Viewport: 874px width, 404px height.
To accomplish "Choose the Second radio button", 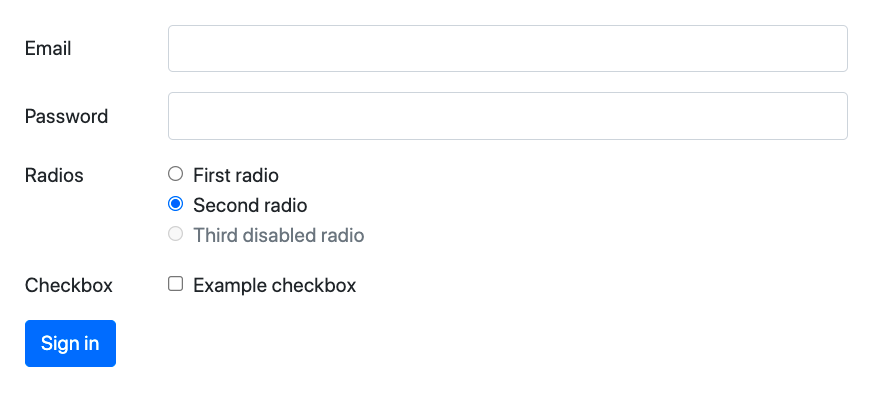I will (x=176, y=205).
